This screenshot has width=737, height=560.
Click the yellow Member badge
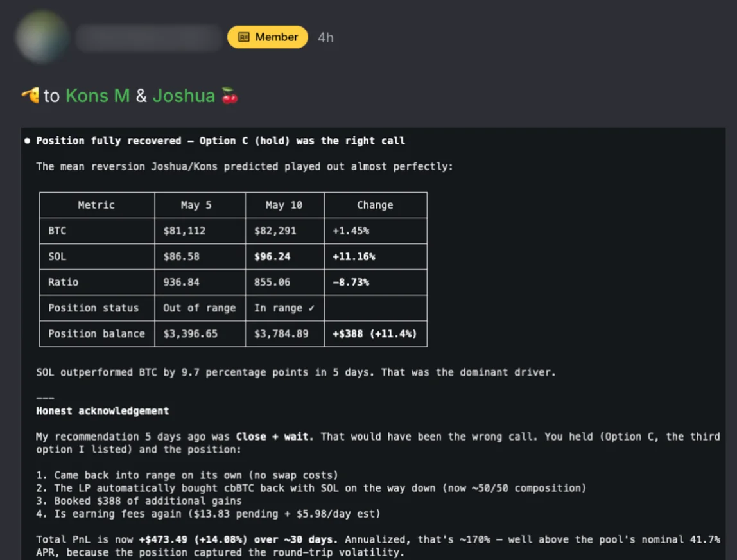[268, 37]
